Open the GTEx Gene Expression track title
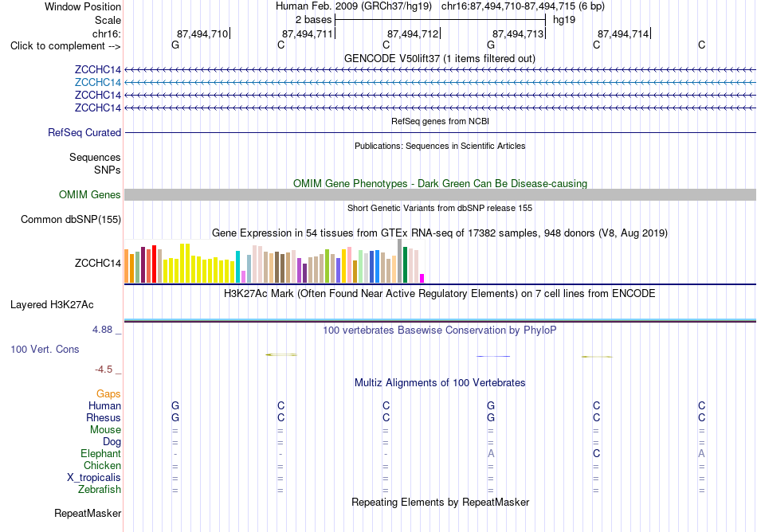 point(439,233)
